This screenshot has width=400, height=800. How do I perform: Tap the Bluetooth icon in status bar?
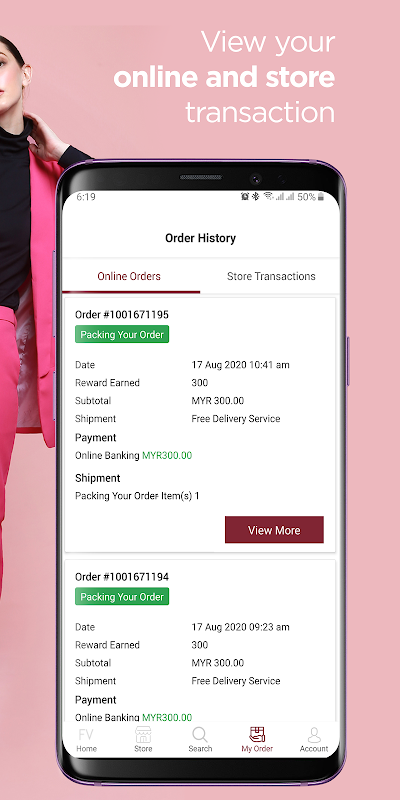(256, 196)
